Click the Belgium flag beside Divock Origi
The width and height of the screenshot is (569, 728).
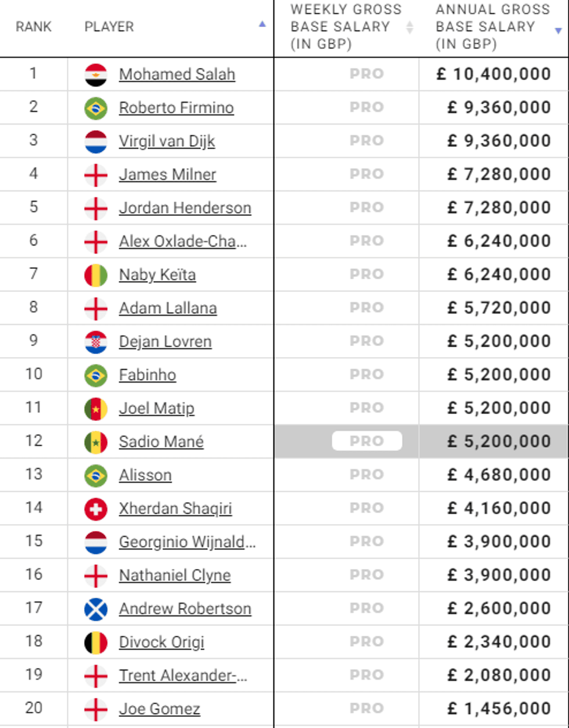pos(96,643)
